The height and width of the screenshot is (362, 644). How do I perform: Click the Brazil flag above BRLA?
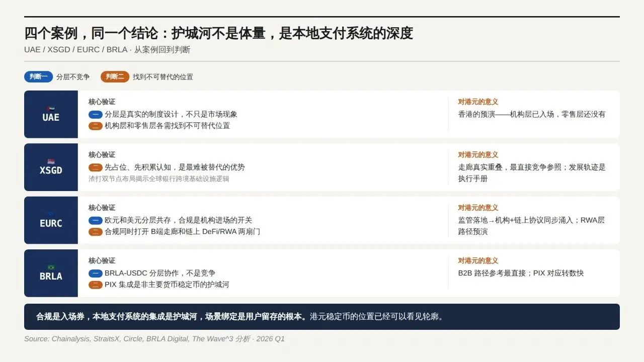[51, 267]
